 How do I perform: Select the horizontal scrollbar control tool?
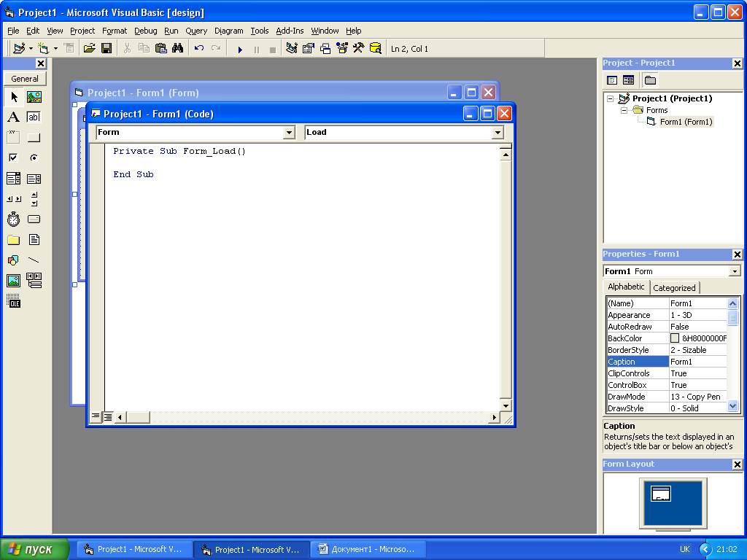point(14,199)
